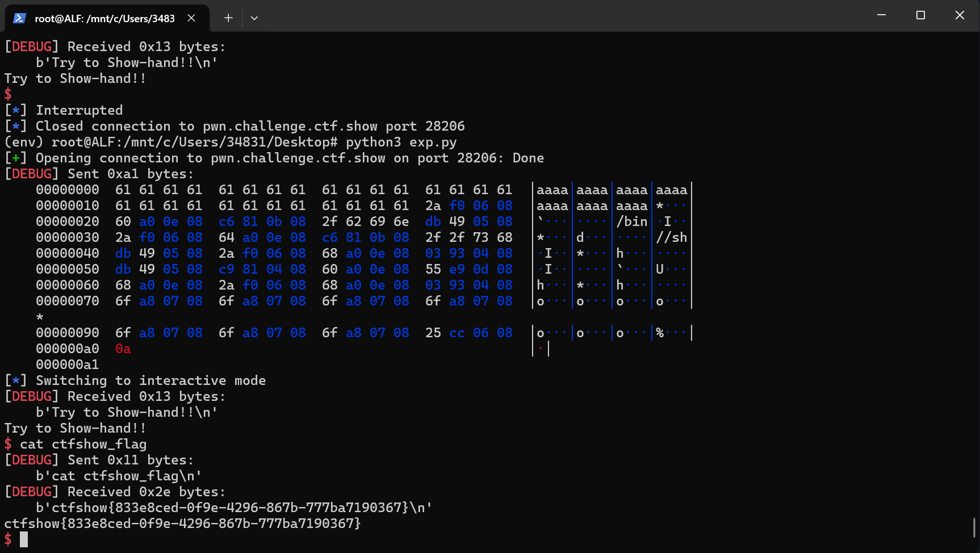Click the hexdump offset 00000090
980x553 pixels.
click(x=68, y=333)
